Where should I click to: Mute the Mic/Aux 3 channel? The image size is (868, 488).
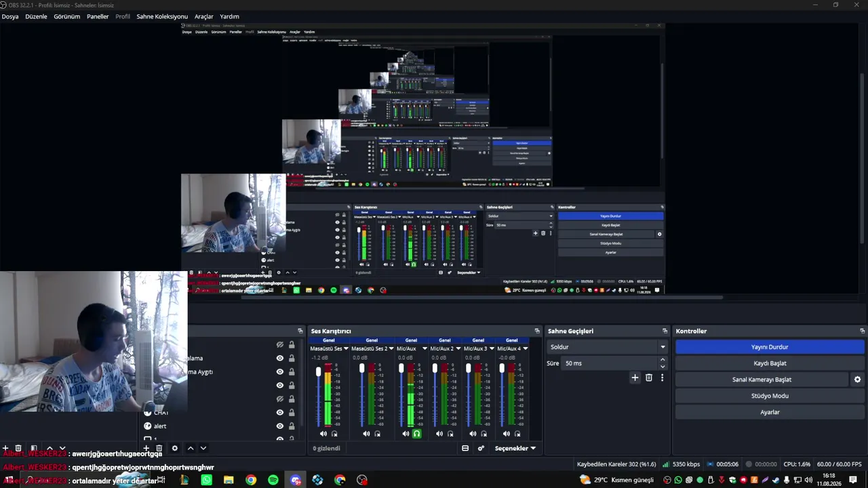coord(473,434)
